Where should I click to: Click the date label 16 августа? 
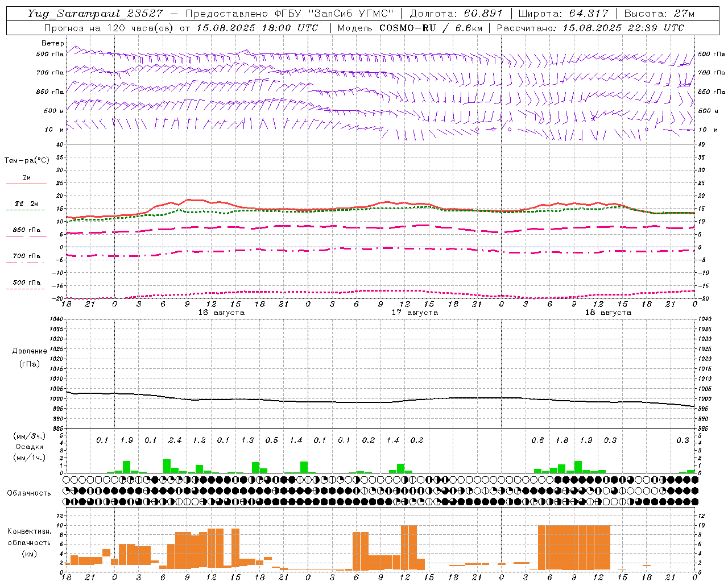click(221, 313)
